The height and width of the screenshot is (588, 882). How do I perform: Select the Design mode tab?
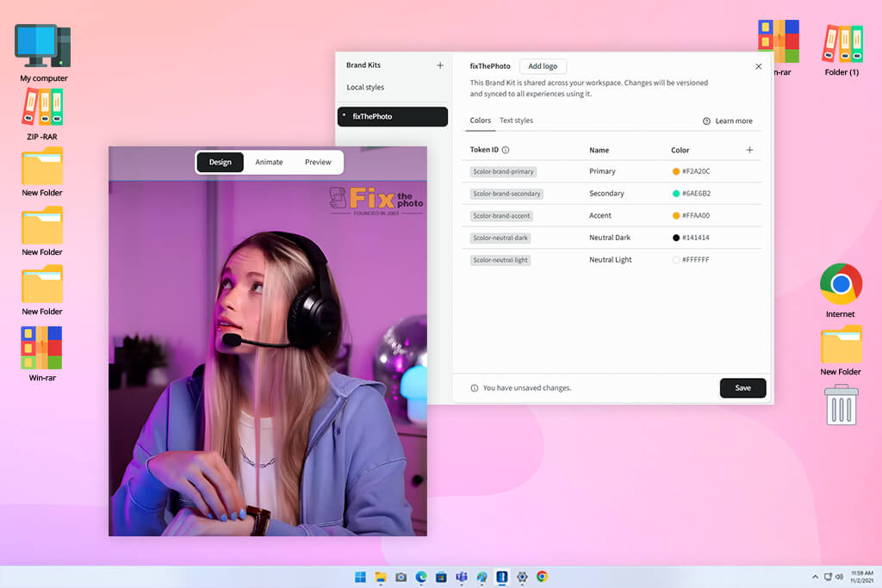(x=220, y=162)
